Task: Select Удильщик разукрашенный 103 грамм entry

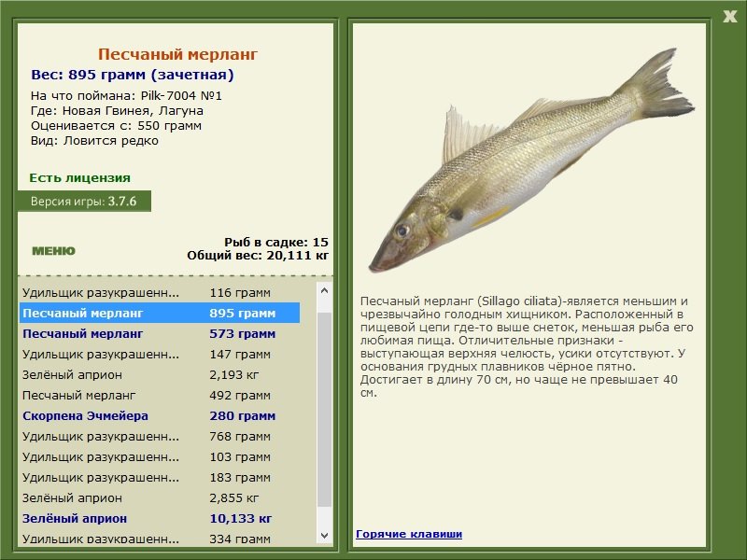Action: [x=160, y=456]
